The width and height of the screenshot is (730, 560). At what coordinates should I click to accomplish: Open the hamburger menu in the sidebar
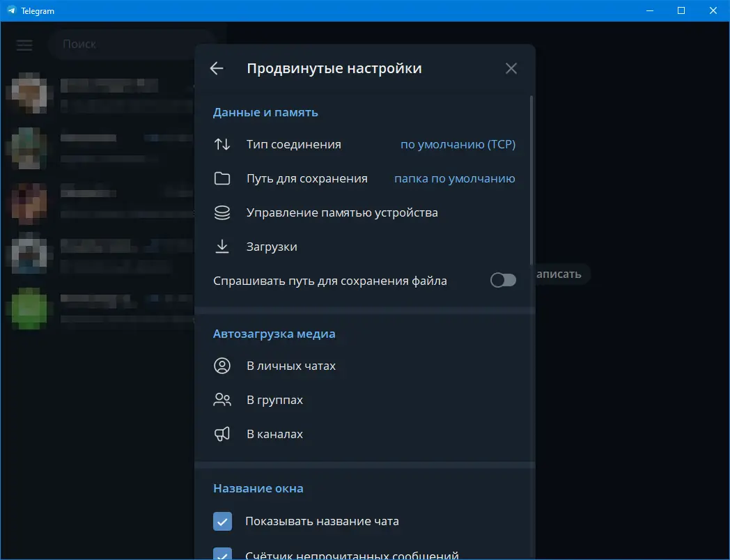click(24, 45)
